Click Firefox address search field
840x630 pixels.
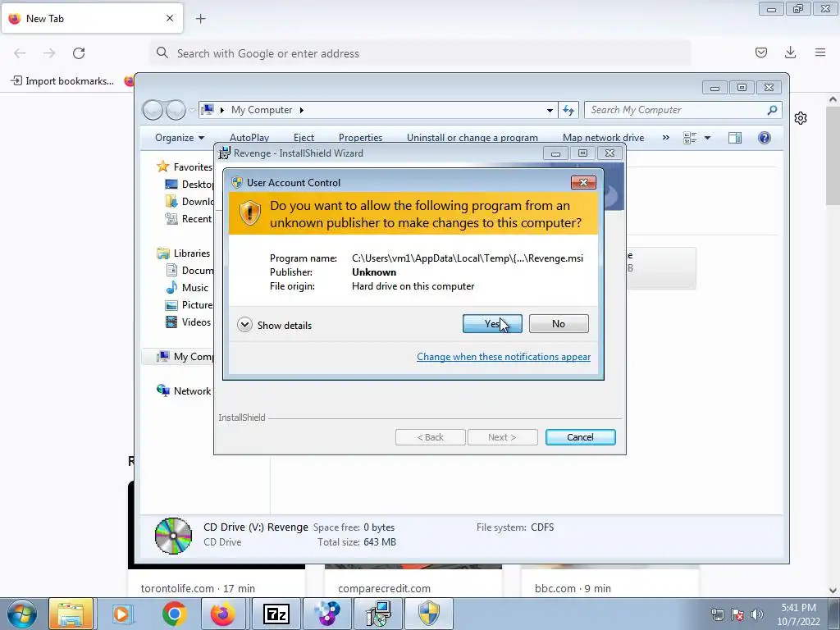pyautogui.click(x=421, y=53)
